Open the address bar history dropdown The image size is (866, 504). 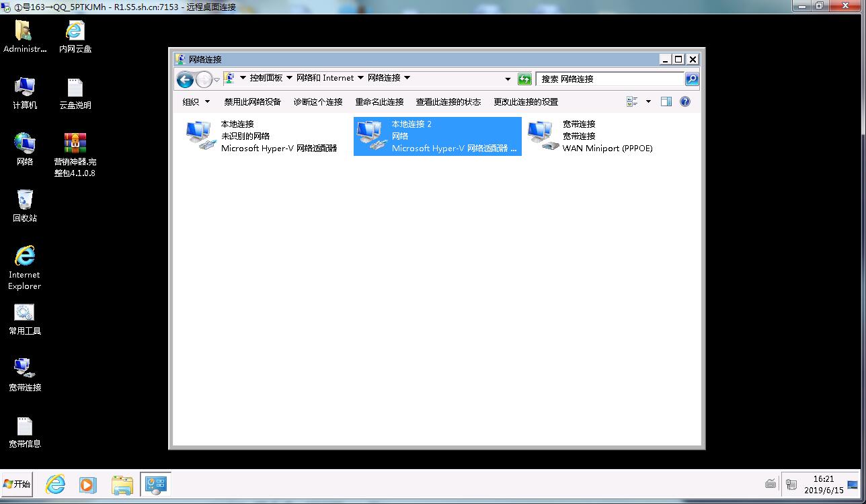point(508,79)
